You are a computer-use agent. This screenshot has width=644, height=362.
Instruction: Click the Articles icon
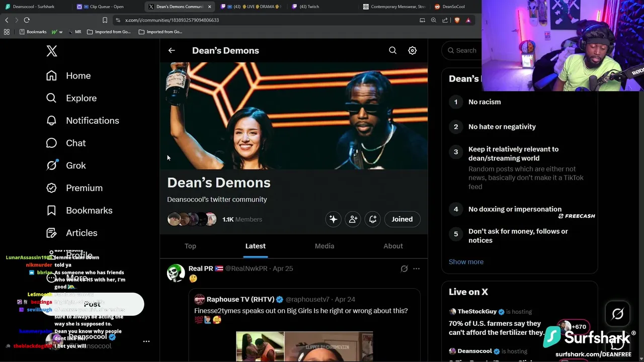(51, 233)
